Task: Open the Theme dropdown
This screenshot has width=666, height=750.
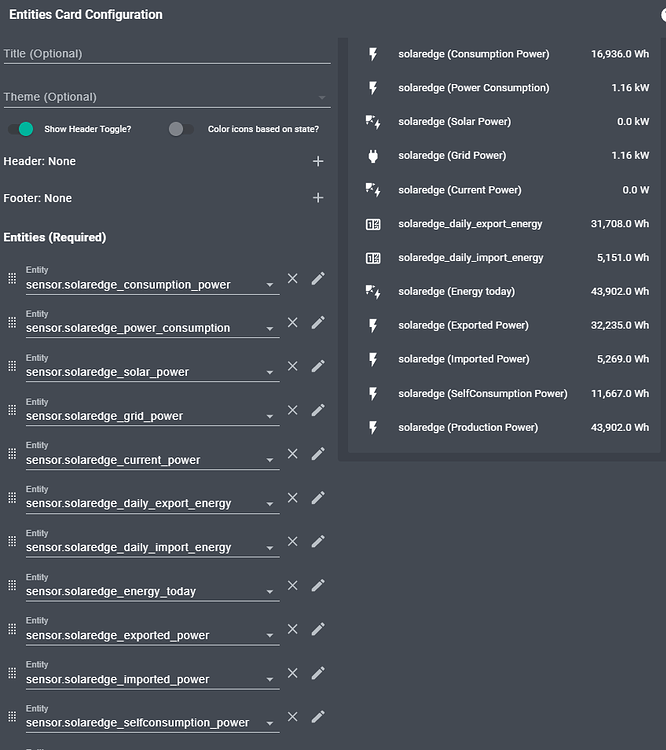Action: point(321,98)
